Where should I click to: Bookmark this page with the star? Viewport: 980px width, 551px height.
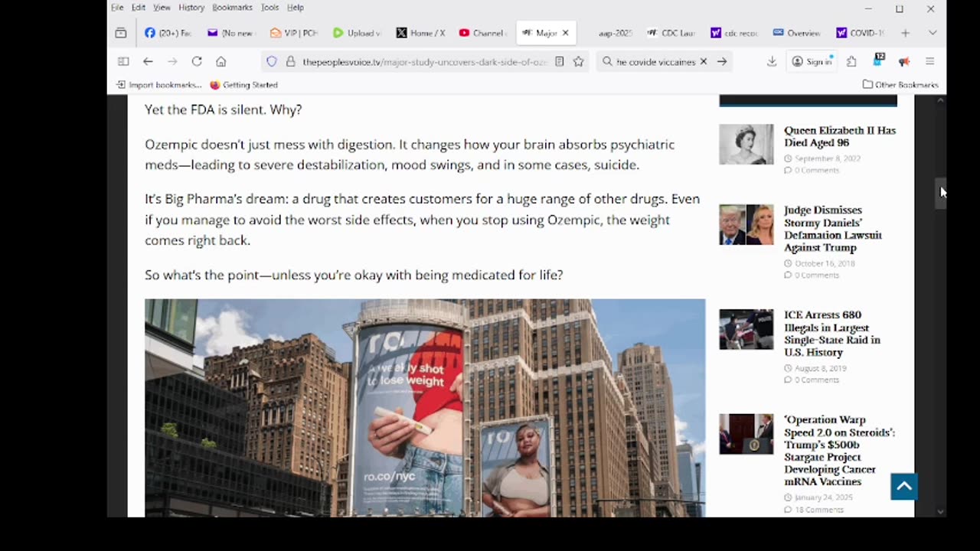tap(579, 61)
